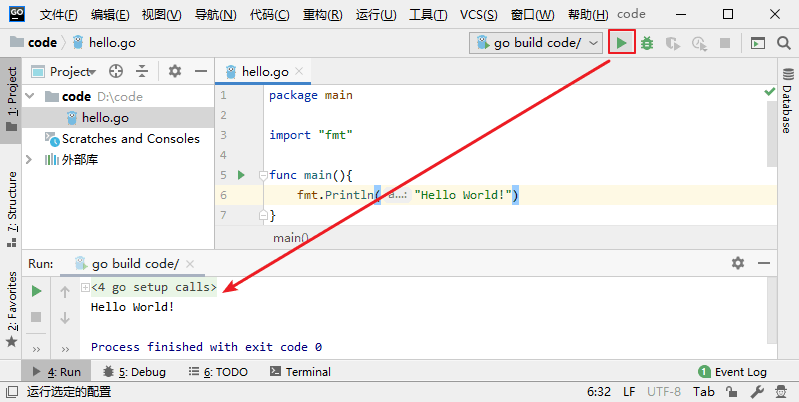
Task: Click the Run panel stop square
Action: 36,317
